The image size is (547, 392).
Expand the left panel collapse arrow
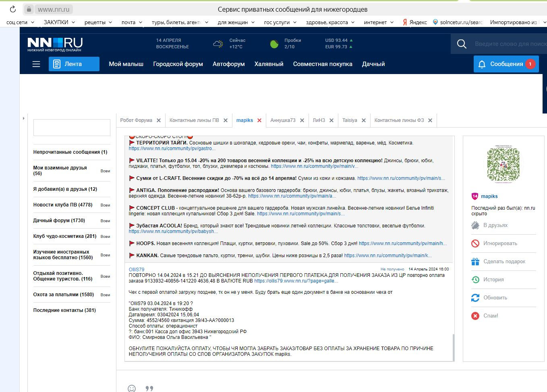pyautogui.click(x=24, y=118)
